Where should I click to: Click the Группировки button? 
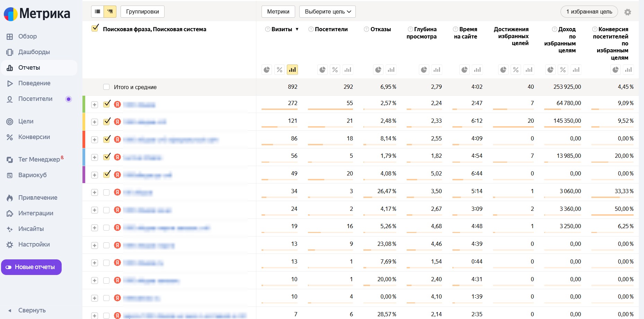142,11
